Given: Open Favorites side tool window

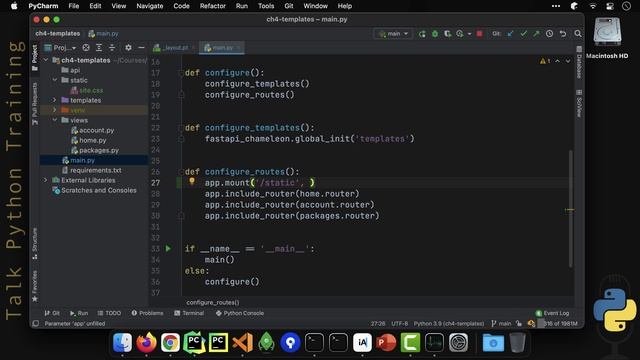Looking at the screenshot, I should [35, 286].
